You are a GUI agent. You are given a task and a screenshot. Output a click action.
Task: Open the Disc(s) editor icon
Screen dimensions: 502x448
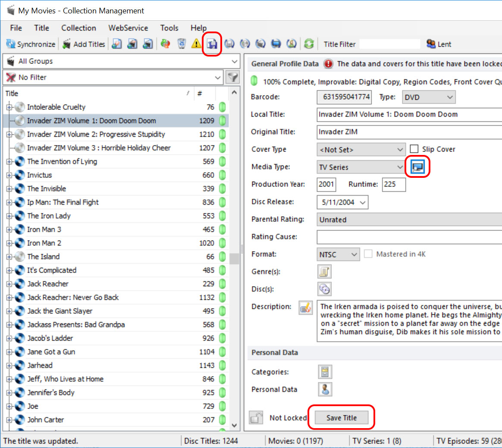(324, 289)
